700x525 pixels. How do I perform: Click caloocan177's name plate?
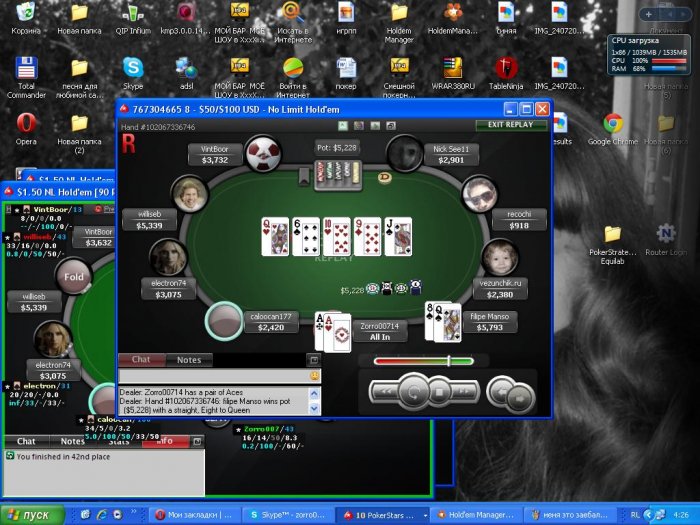pos(271,322)
